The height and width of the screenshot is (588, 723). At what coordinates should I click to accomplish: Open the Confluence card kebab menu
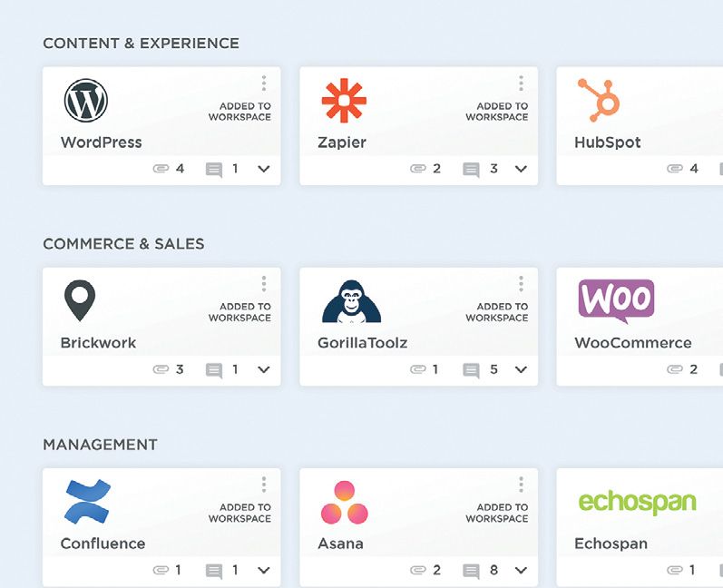264,485
